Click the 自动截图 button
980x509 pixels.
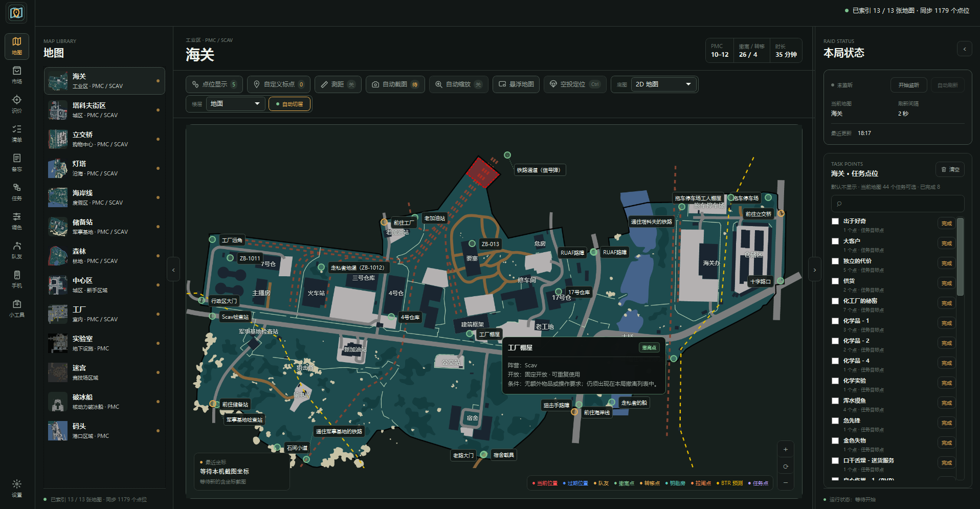point(395,84)
